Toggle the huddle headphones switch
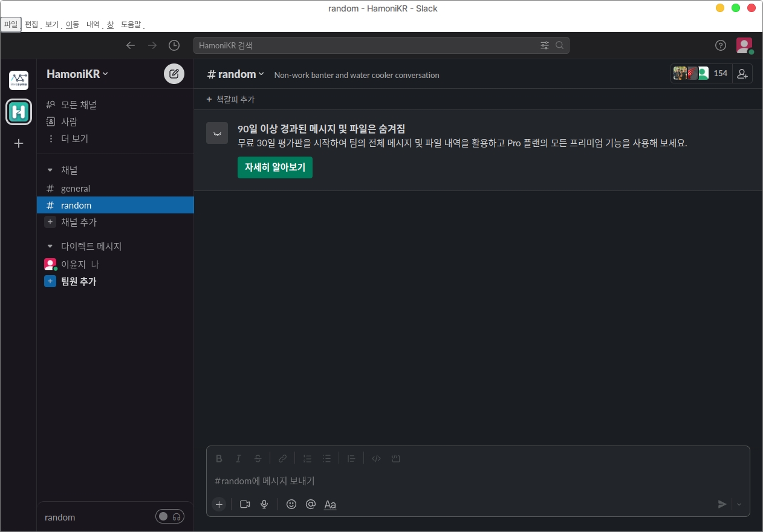Image resolution: width=763 pixels, height=532 pixels. (170, 517)
